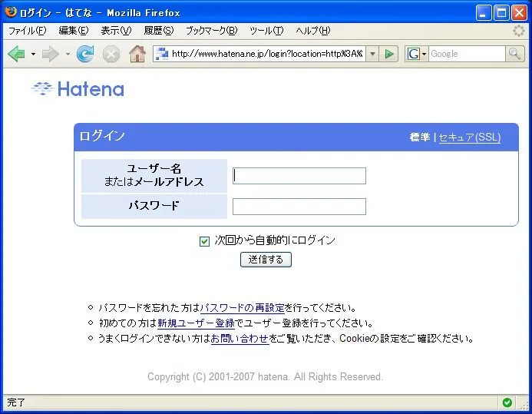Click the green Go arrow button

(x=389, y=54)
